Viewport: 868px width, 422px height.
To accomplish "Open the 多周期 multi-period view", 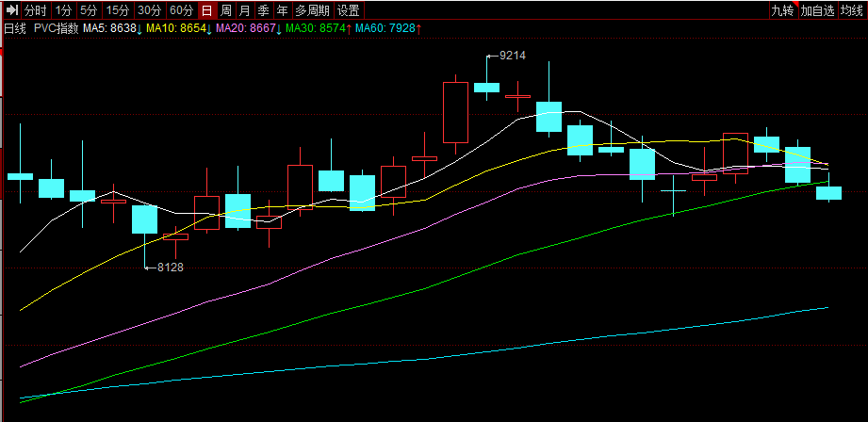I will click(312, 9).
